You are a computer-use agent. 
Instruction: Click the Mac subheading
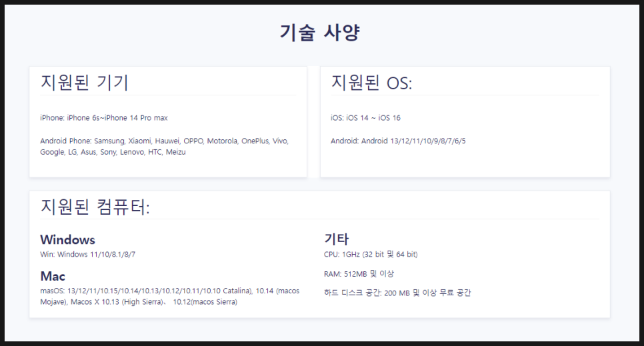click(x=53, y=276)
